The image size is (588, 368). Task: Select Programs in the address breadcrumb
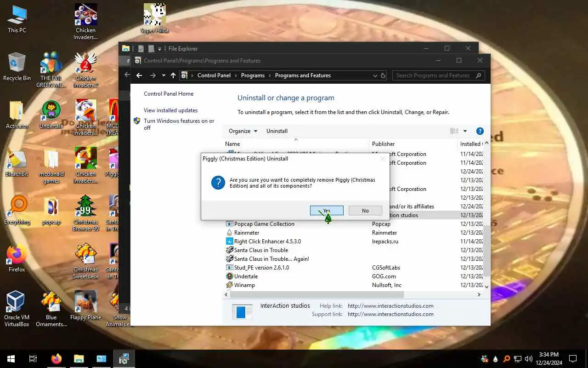(253, 75)
